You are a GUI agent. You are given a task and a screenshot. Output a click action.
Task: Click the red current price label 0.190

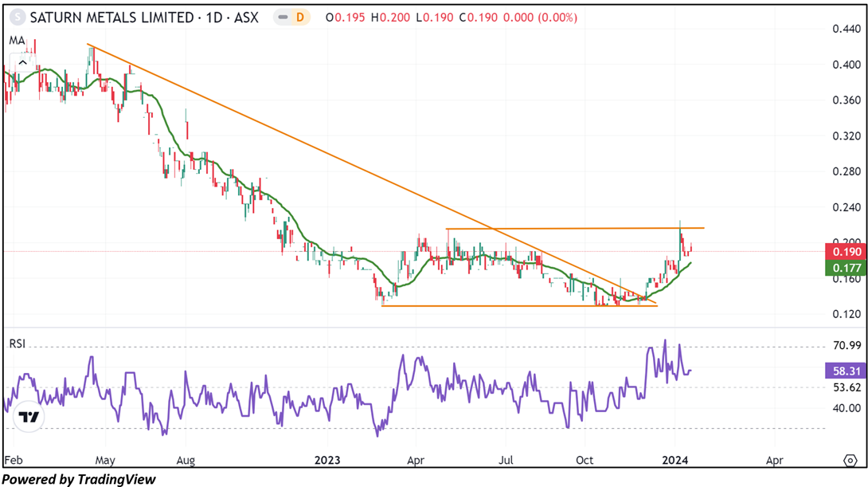(846, 252)
